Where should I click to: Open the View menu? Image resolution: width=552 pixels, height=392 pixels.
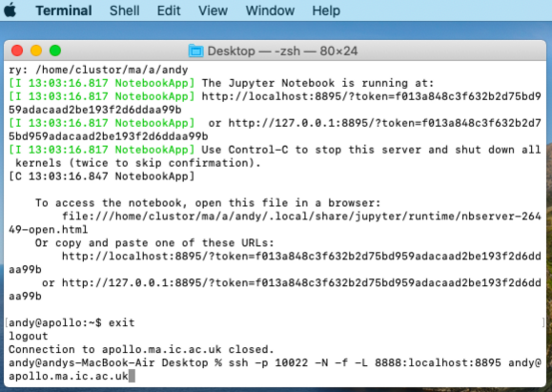tap(213, 10)
